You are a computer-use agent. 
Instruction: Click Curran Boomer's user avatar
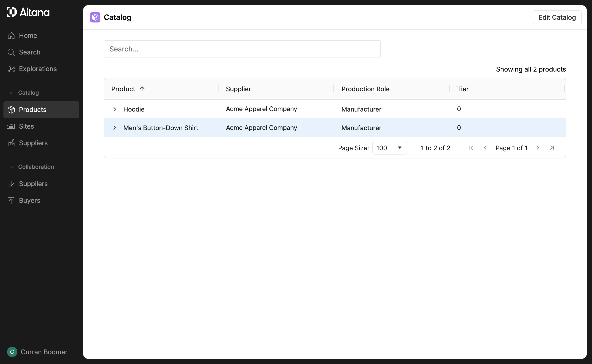point(12,352)
